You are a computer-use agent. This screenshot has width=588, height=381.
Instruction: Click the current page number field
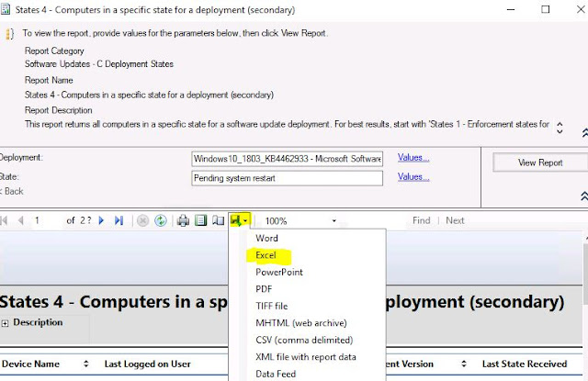47,220
